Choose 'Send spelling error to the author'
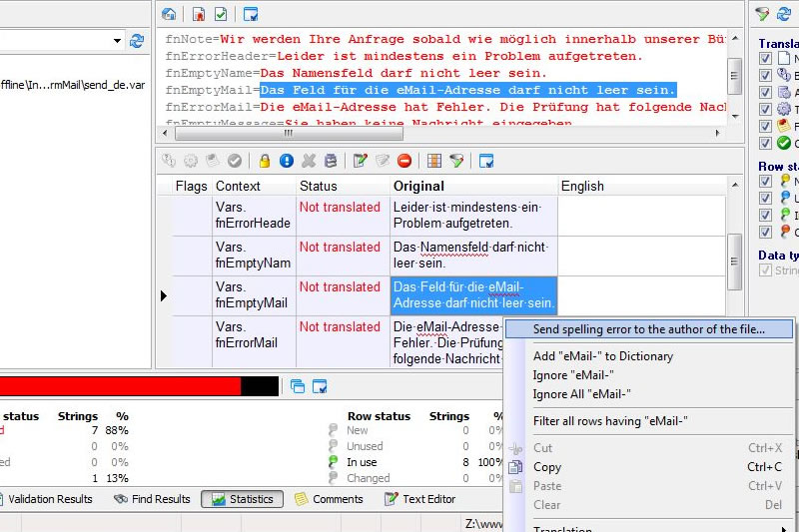Image resolution: width=799 pixels, height=532 pixels. 649,329
